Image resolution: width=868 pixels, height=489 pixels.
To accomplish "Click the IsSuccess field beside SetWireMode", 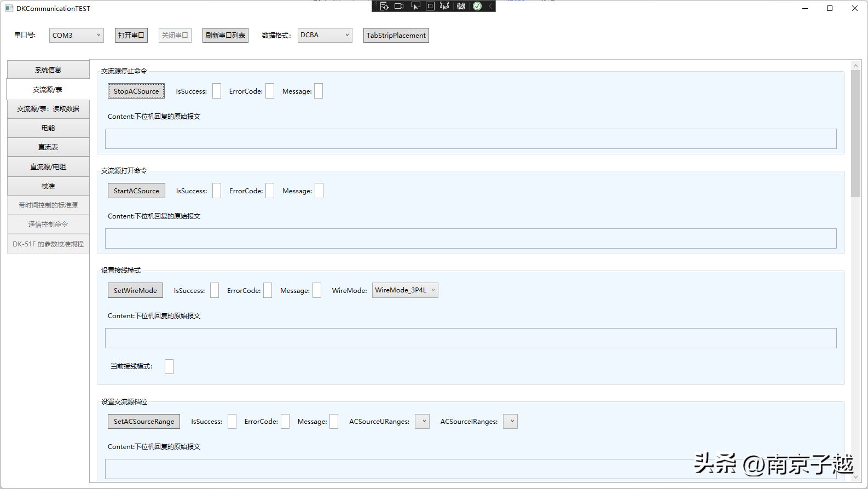I will pos(215,290).
